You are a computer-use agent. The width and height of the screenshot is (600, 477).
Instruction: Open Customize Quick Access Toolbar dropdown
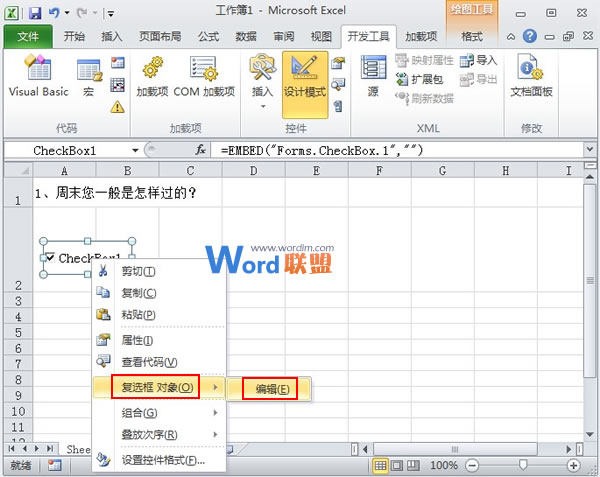point(111,14)
